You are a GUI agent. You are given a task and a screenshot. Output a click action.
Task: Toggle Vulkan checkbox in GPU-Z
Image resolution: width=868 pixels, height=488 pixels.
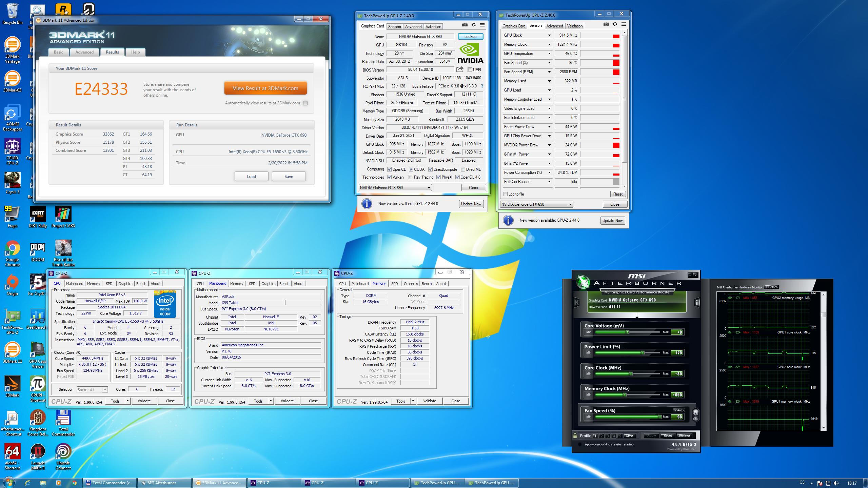pyautogui.click(x=390, y=177)
